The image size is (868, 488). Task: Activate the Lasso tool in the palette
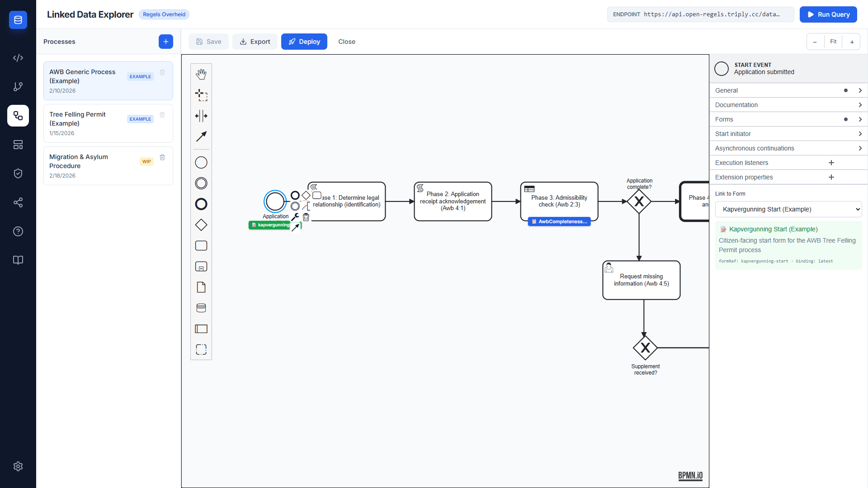click(201, 95)
